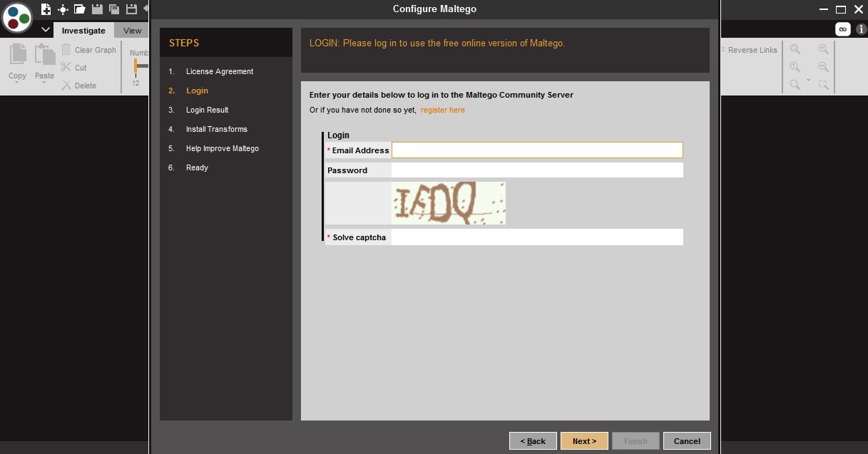The width and height of the screenshot is (868, 454).
Task: Click the Paste clipboard icon
Action: pos(44,56)
